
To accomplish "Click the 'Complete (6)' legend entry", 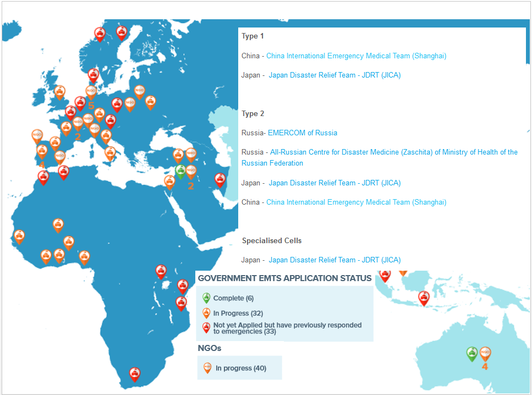I will [228, 298].
